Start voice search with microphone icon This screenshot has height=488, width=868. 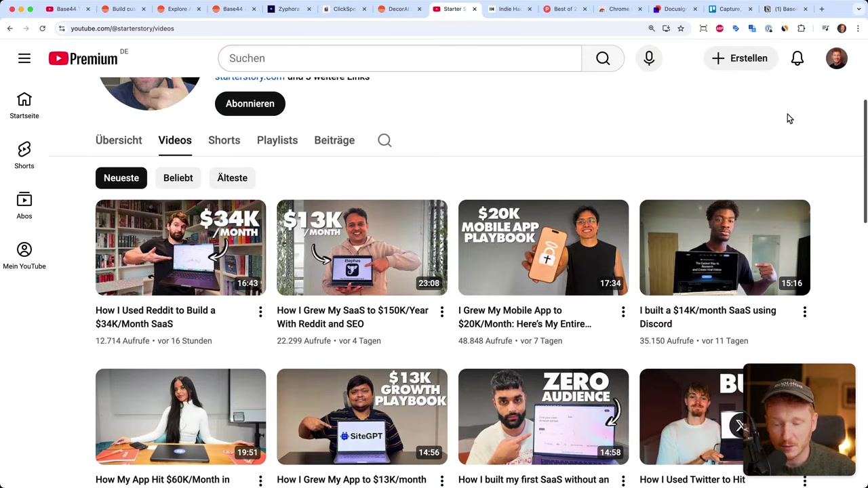pos(649,58)
